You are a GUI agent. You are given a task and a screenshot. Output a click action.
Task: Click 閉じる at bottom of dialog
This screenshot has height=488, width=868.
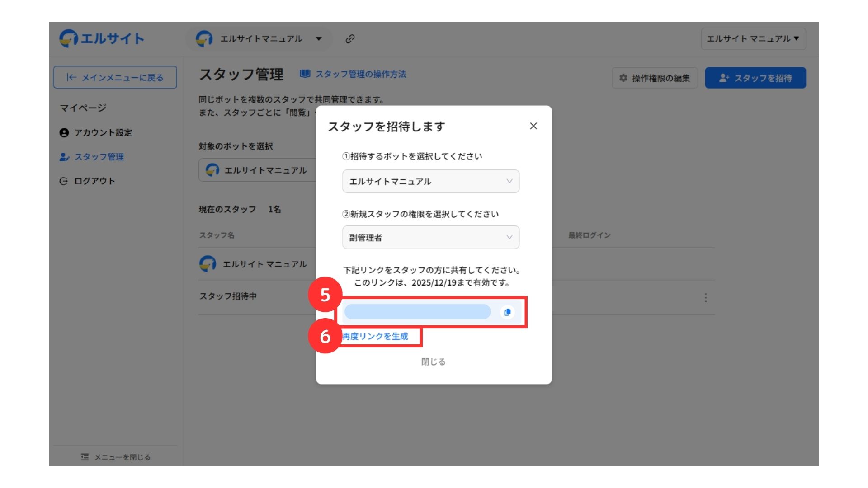pyautogui.click(x=433, y=361)
